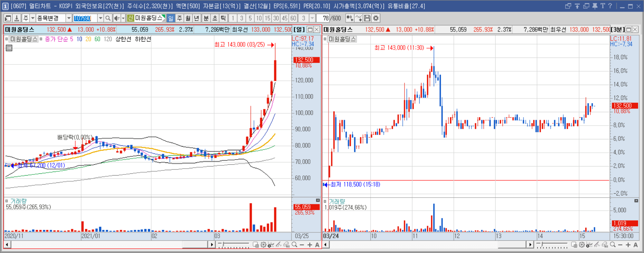
Task: Save chart with the floppy disk icon
Action: 367,18
